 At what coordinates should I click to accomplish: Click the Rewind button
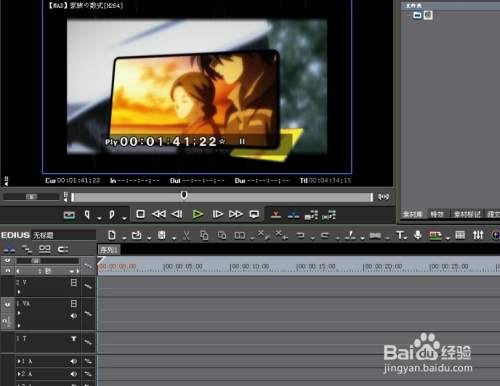coord(159,214)
